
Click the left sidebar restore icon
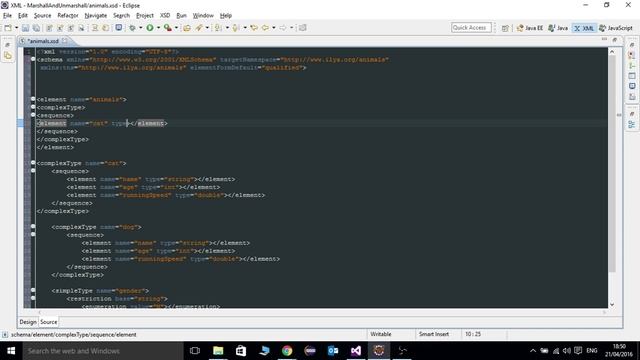(8, 44)
